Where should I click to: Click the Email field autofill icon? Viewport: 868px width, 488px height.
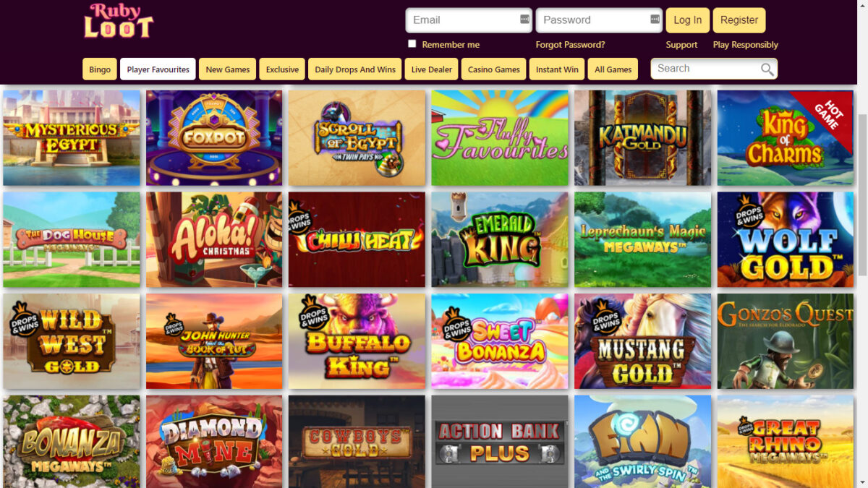(525, 20)
